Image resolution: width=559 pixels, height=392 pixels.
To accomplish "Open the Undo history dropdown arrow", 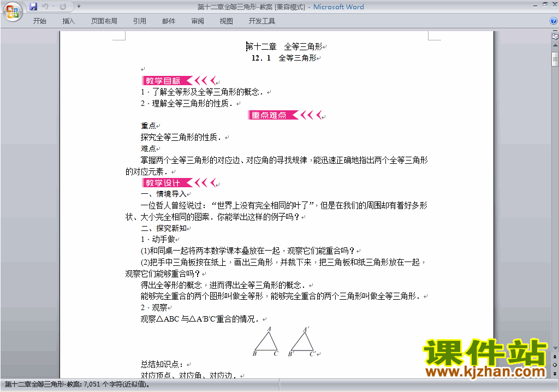I will click(53, 6).
